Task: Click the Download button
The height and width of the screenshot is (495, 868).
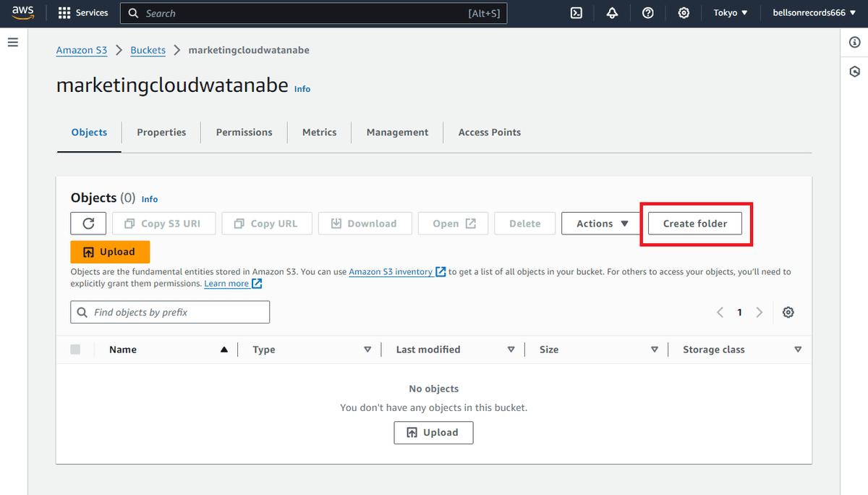Action: pyautogui.click(x=365, y=224)
